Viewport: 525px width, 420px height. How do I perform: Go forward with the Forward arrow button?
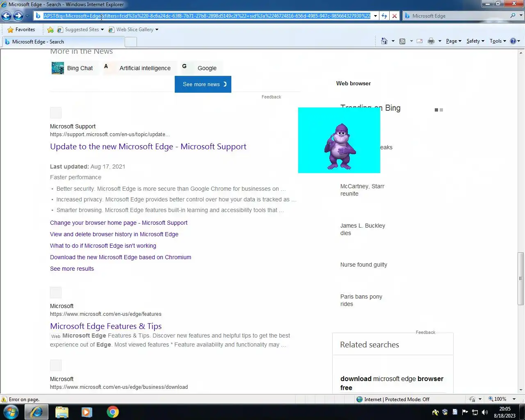click(x=18, y=16)
